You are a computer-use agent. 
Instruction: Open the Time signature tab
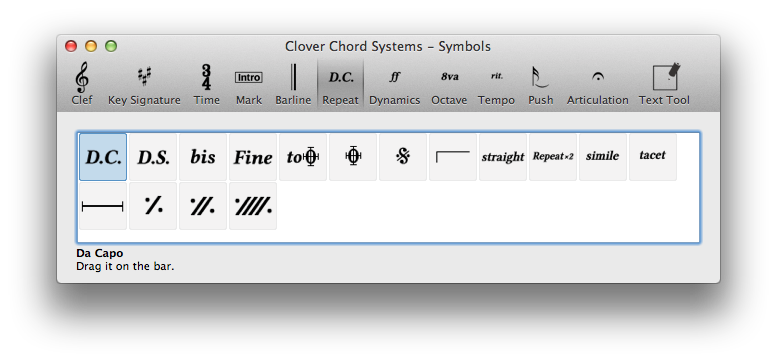tap(207, 84)
